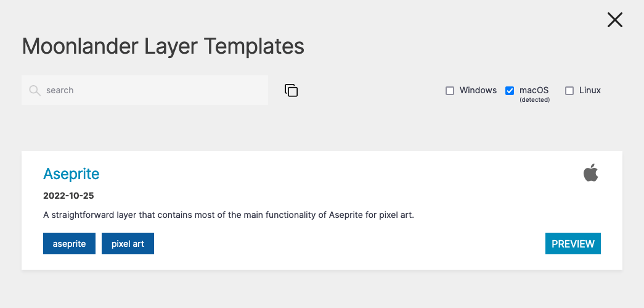Tick the Linux filter checkbox

[569, 91]
